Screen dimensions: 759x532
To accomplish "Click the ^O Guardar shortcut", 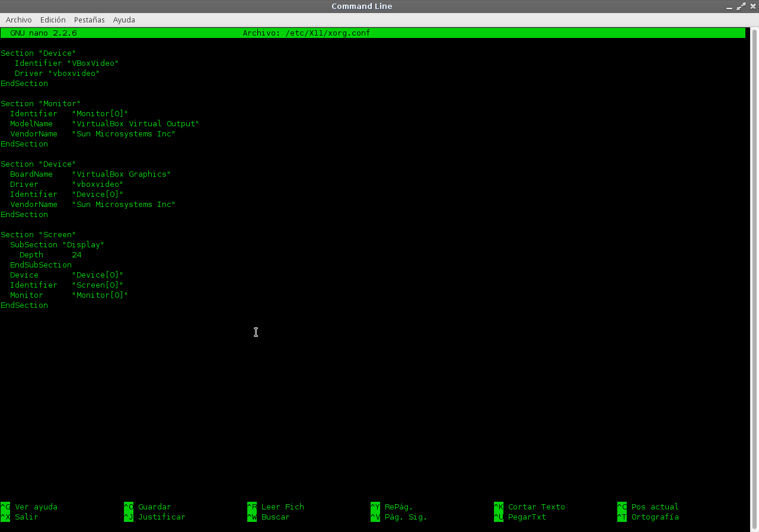I will (148, 506).
